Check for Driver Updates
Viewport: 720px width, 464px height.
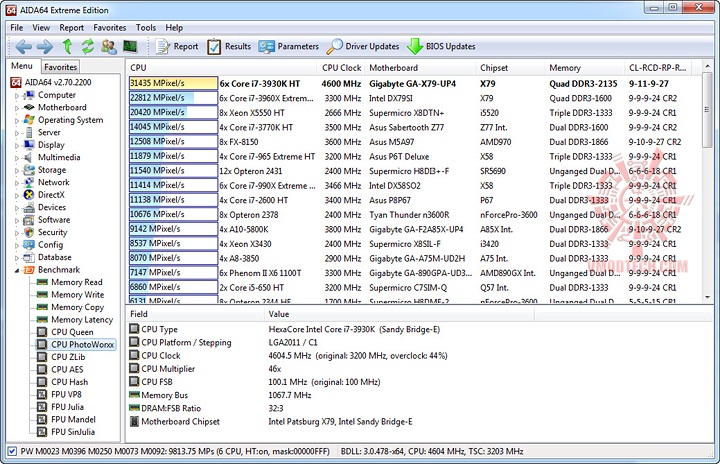[x=363, y=46]
